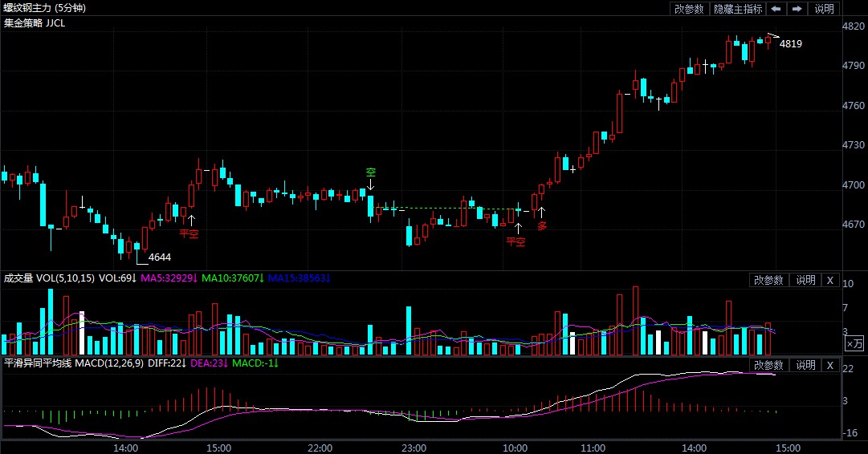
Task: Select the 螺纹钢主力 (5分钟) chart title
Action: point(45,8)
